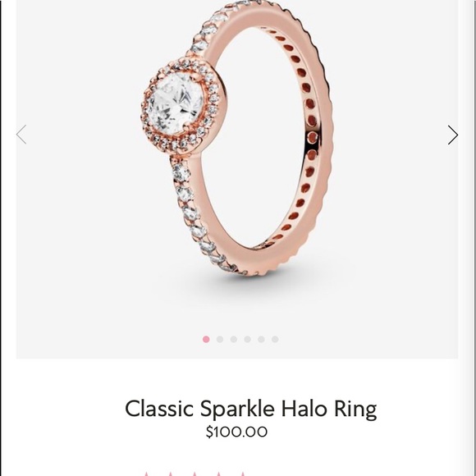
Task: Go to the next product photo arrow
Action: pyautogui.click(x=453, y=135)
